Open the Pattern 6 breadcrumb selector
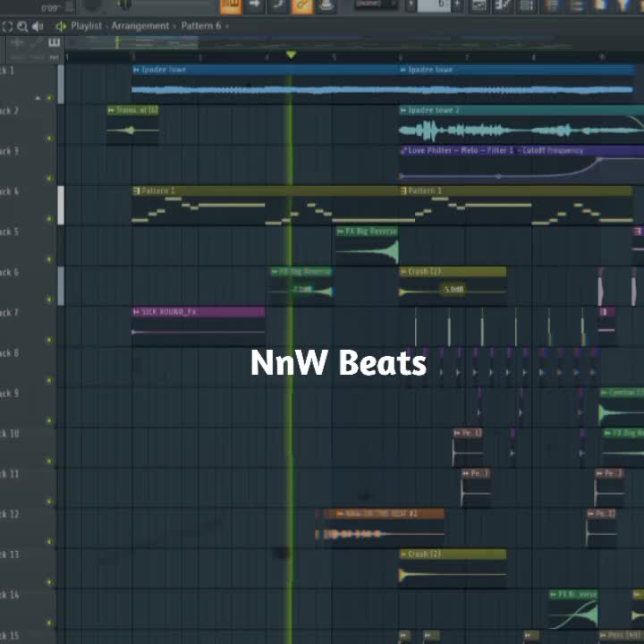Image resolution: width=644 pixels, height=644 pixels. click(201, 26)
